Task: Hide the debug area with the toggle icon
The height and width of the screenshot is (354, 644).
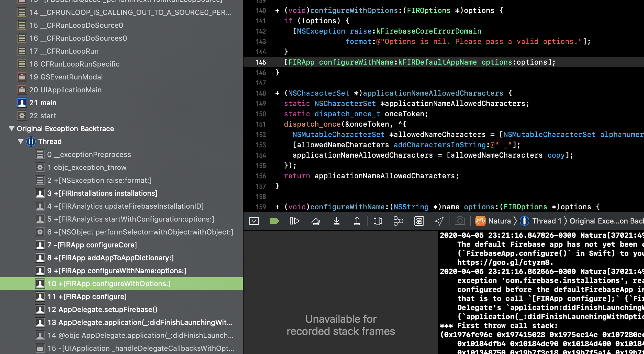Action: tap(254, 221)
